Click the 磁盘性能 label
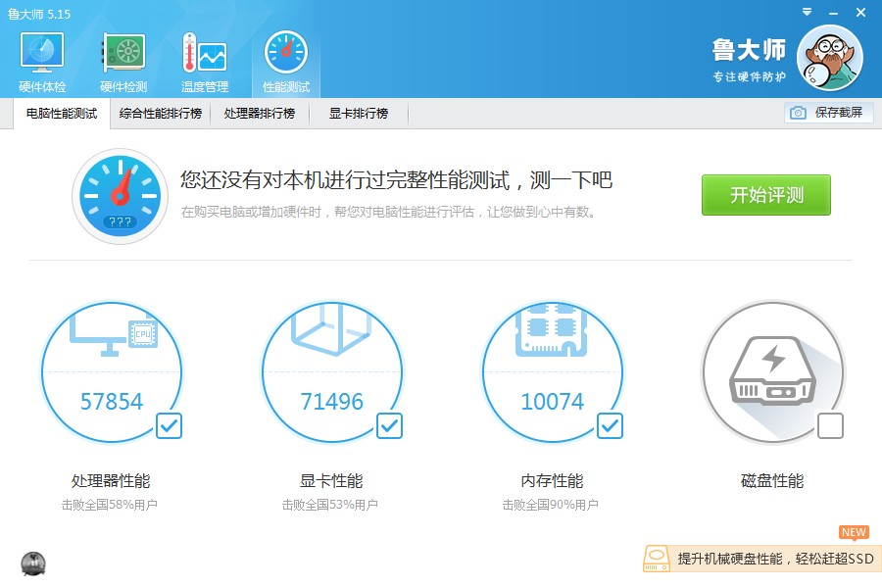The width and height of the screenshot is (882, 588). coord(772,481)
